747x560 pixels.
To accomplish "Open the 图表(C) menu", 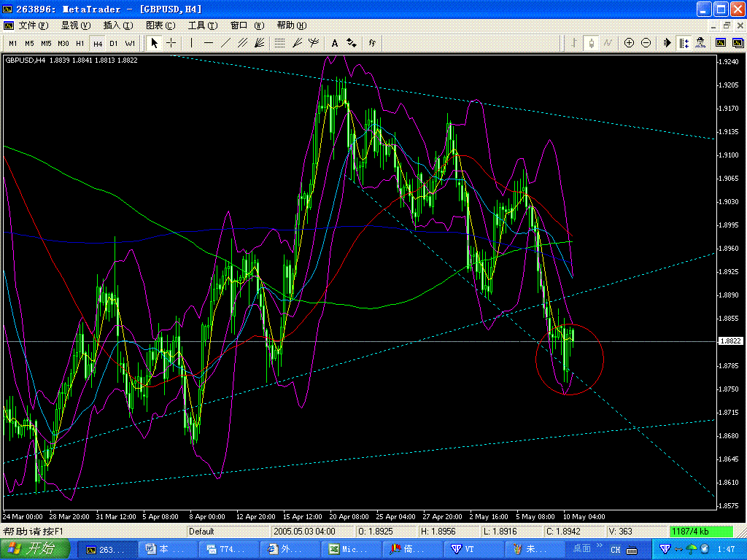I will pyautogui.click(x=160, y=26).
